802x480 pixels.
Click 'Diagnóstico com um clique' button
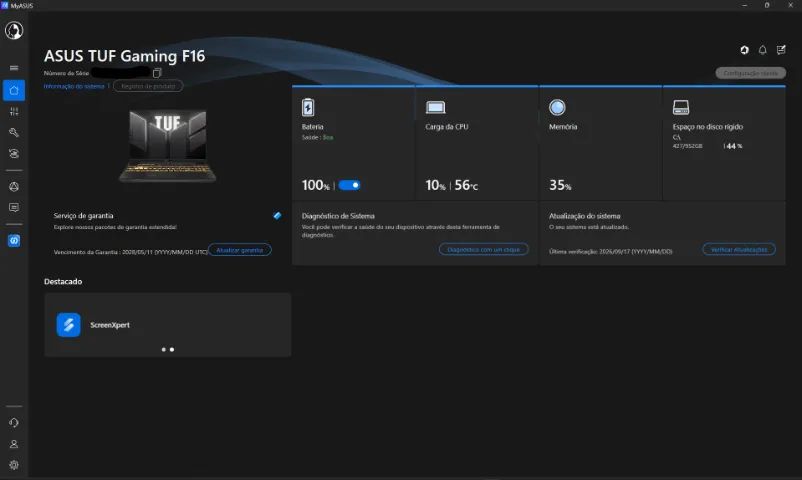483,250
